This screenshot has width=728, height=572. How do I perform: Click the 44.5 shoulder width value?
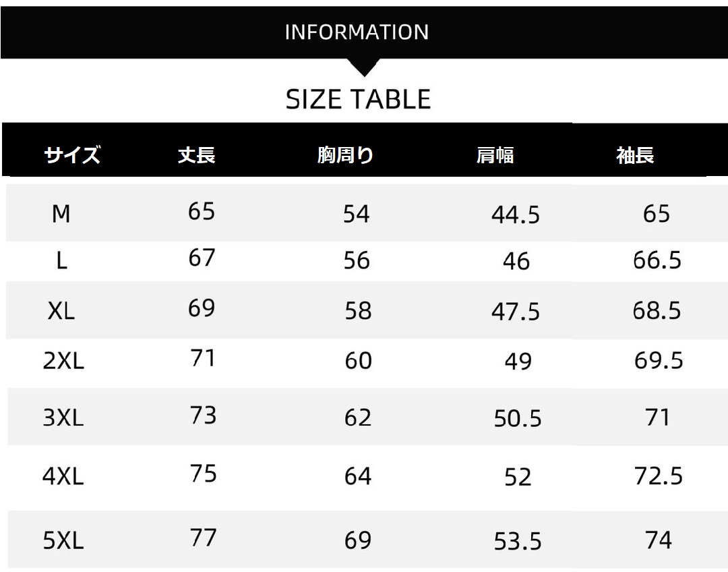(x=516, y=215)
